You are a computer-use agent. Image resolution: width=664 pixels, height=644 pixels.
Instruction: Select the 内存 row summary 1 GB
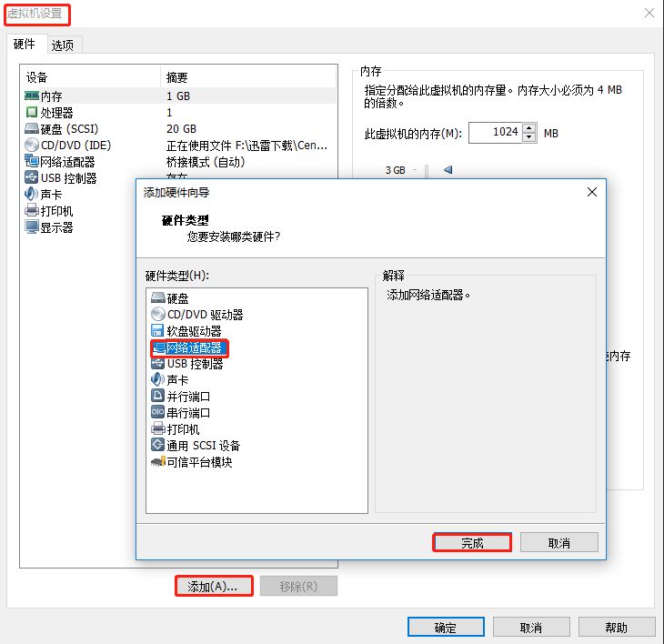point(178,96)
